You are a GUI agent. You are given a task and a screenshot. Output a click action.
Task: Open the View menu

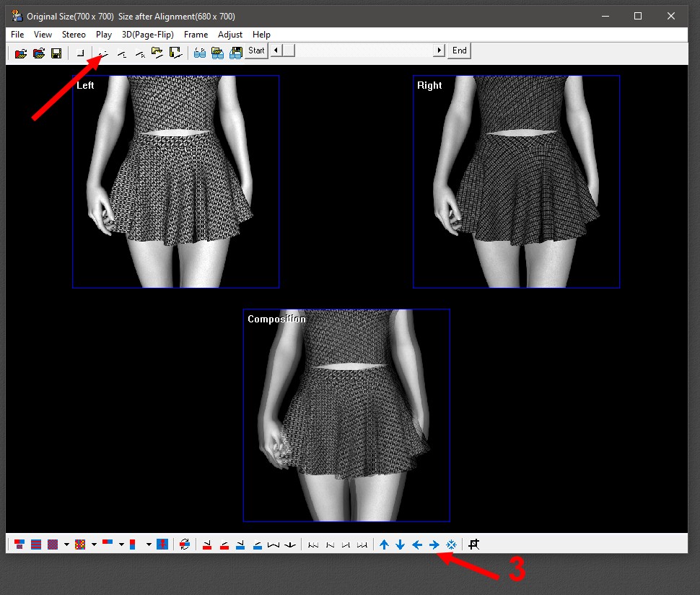click(x=43, y=35)
